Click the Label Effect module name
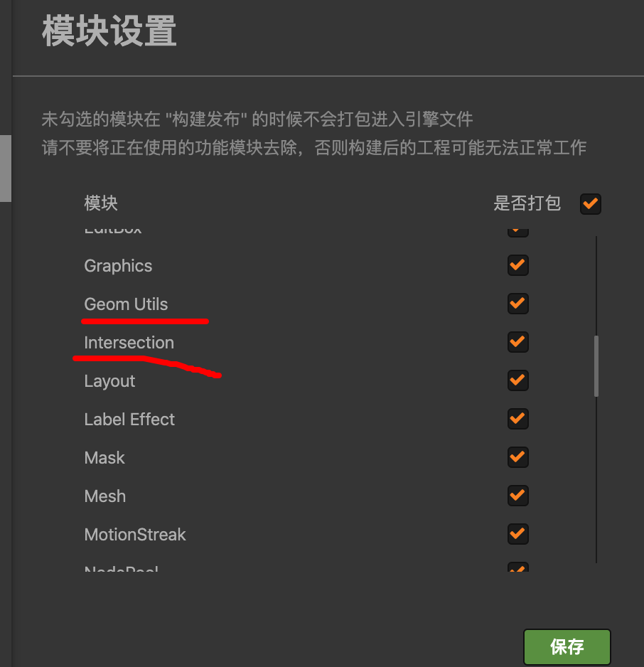 pyautogui.click(x=129, y=420)
